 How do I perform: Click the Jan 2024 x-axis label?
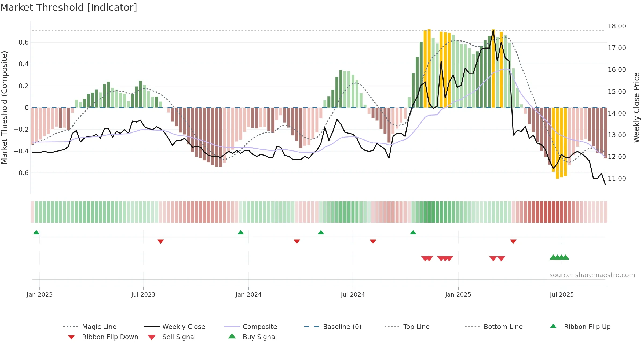(x=249, y=294)
